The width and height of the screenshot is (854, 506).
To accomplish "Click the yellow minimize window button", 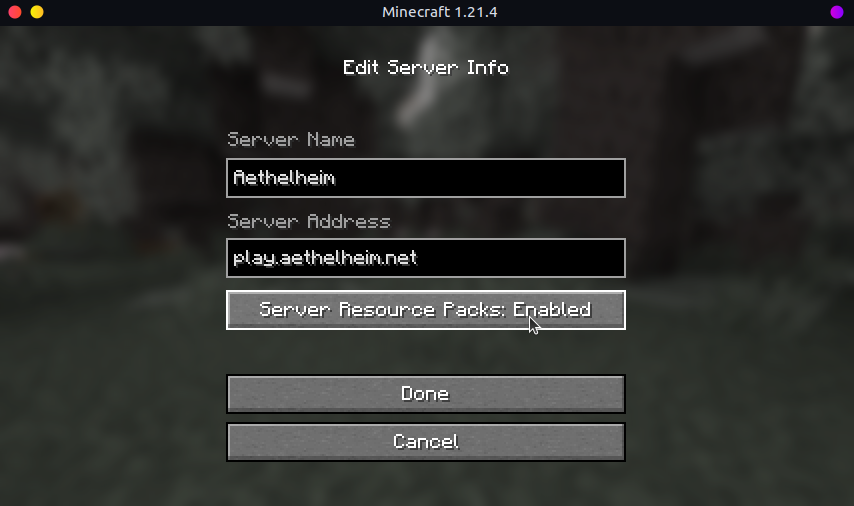I will click(37, 12).
